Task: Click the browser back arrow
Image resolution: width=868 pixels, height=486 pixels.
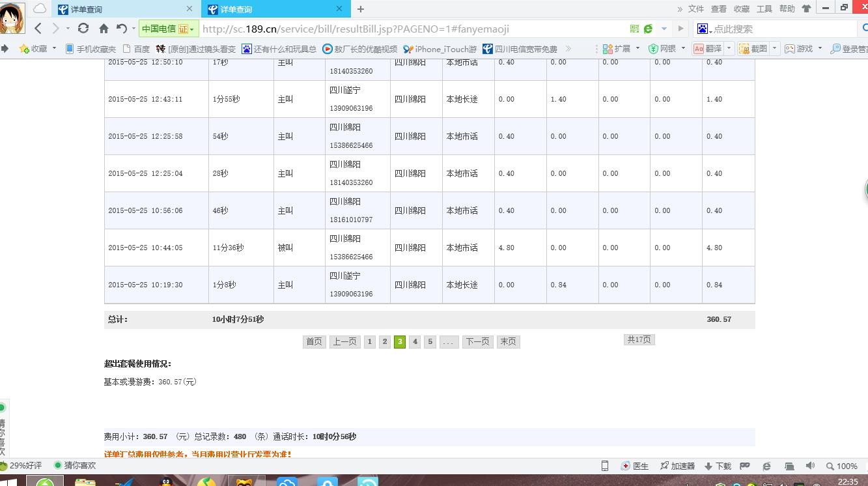Action: (x=38, y=28)
